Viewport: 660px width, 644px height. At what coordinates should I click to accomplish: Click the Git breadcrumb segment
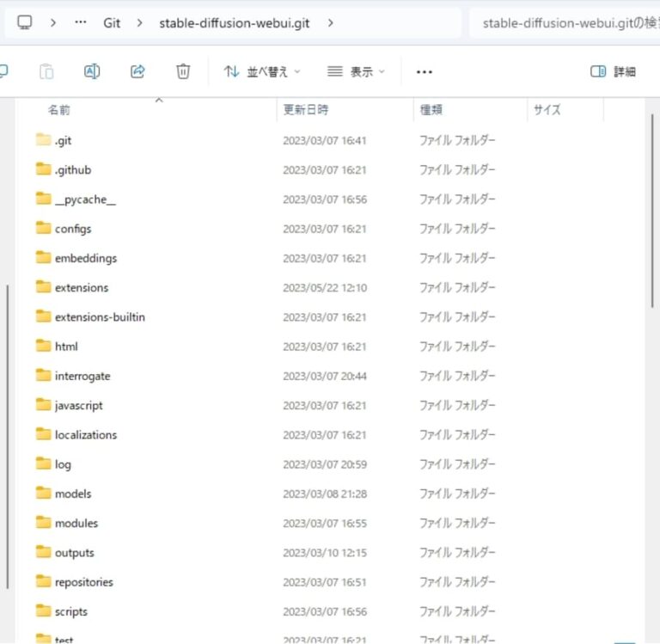tap(112, 23)
